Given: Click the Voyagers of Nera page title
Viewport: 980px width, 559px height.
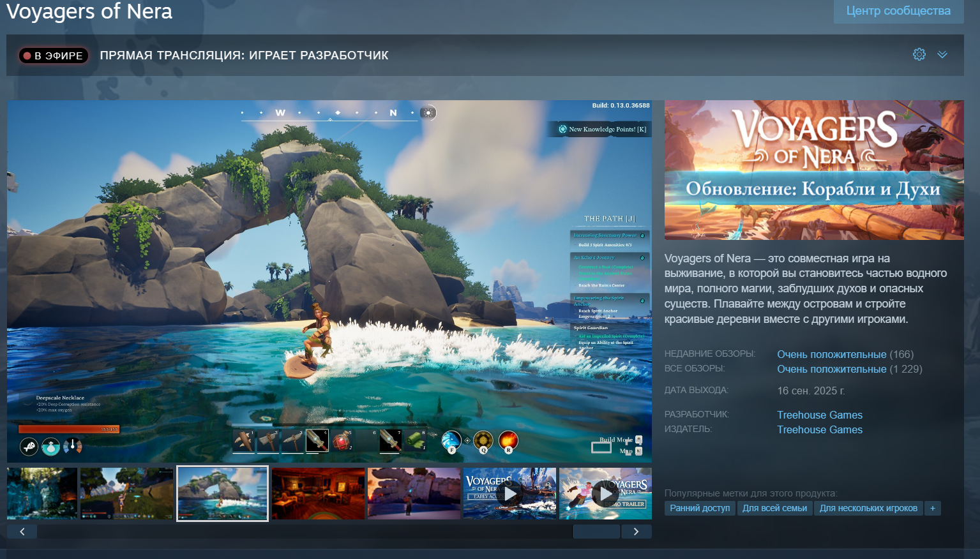Looking at the screenshot, I should click(x=89, y=11).
